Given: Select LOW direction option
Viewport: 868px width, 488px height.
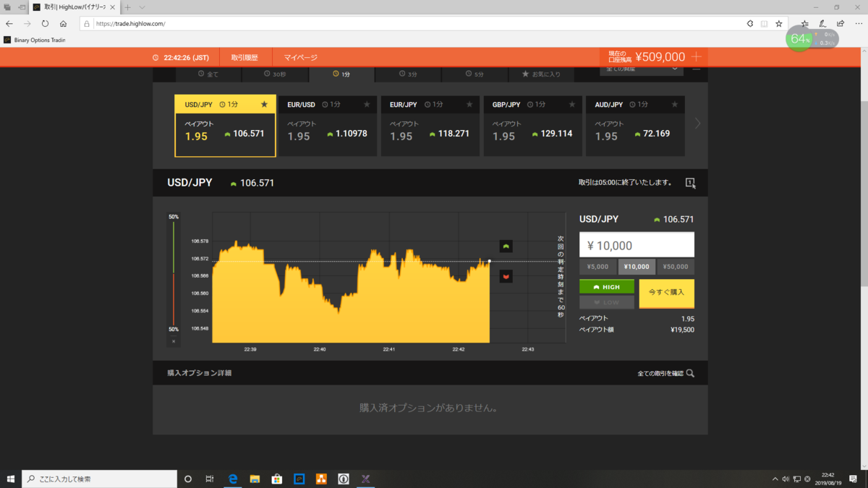Looking at the screenshot, I should pos(607,302).
